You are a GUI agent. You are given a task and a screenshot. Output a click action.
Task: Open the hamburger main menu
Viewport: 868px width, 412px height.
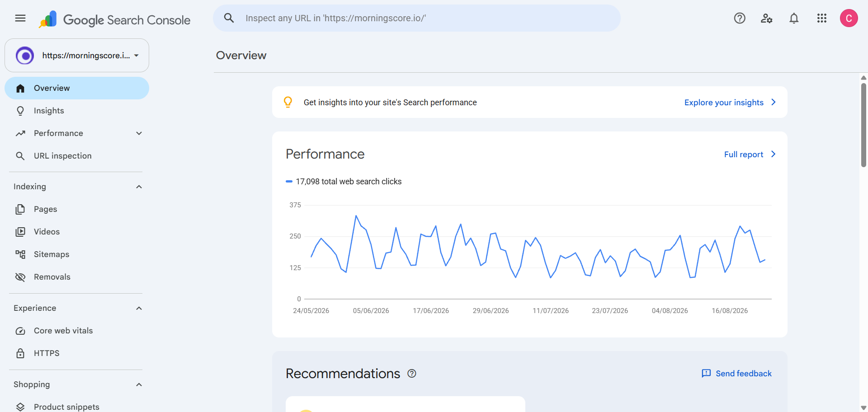pos(20,18)
